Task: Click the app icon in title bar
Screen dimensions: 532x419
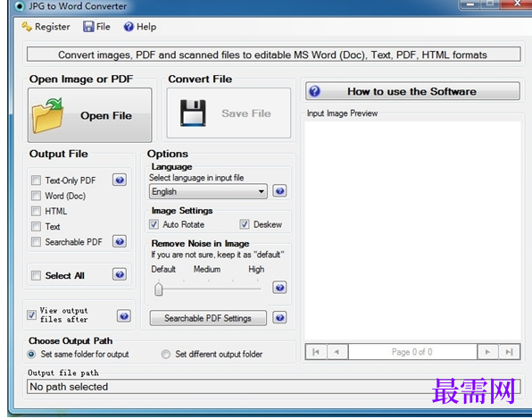Action: (x=20, y=6)
